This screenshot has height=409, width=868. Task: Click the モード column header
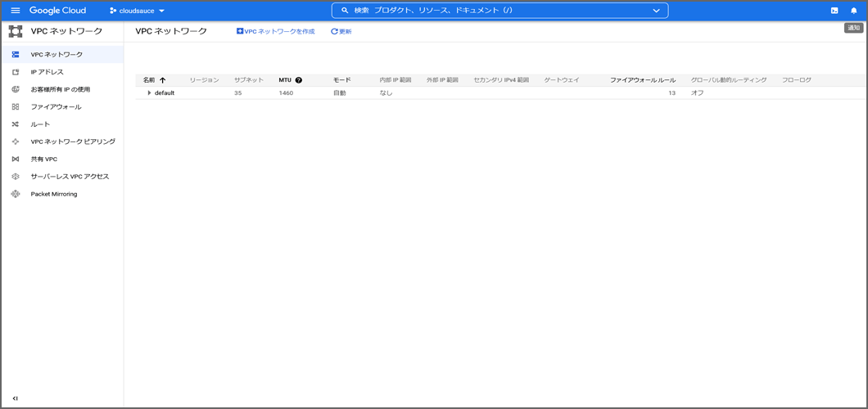342,80
